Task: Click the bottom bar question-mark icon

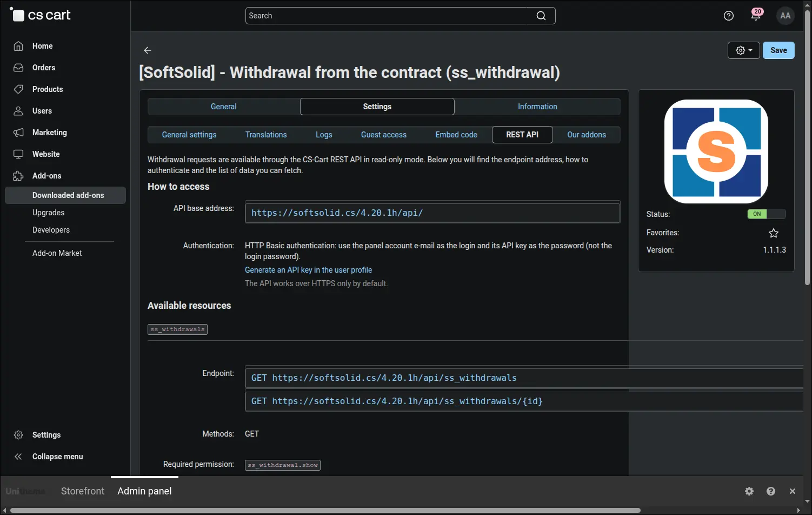Action: click(771, 491)
